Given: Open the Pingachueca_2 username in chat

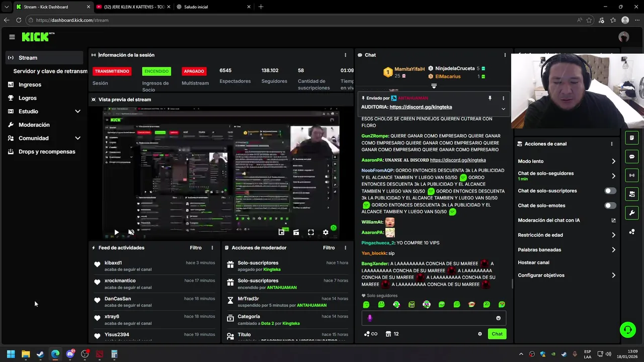Looking at the screenshot, I should (378, 243).
